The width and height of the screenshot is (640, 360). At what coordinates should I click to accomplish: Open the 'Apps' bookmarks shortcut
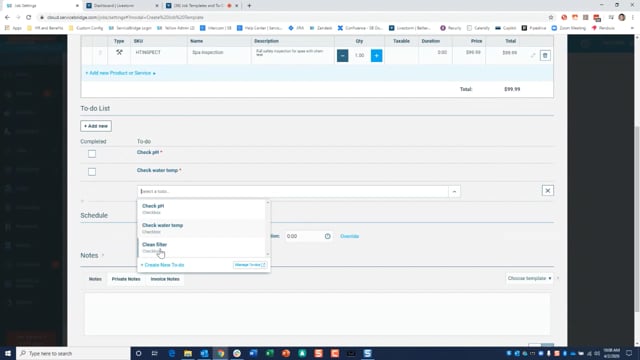point(13,28)
